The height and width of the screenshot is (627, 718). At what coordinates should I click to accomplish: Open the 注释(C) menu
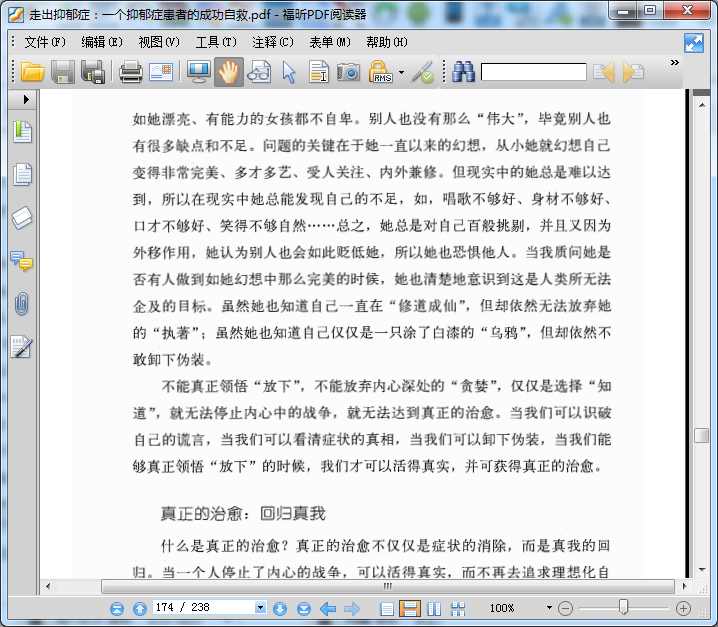click(273, 42)
